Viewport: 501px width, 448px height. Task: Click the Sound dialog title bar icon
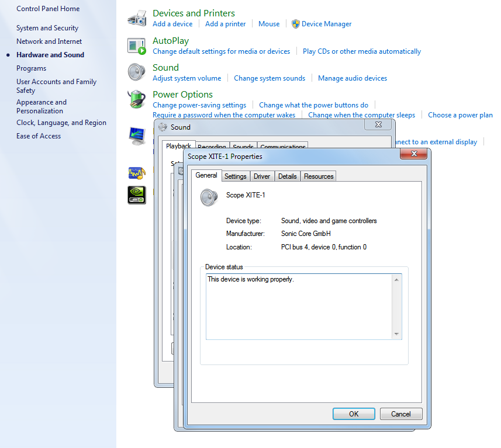click(x=163, y=127)
